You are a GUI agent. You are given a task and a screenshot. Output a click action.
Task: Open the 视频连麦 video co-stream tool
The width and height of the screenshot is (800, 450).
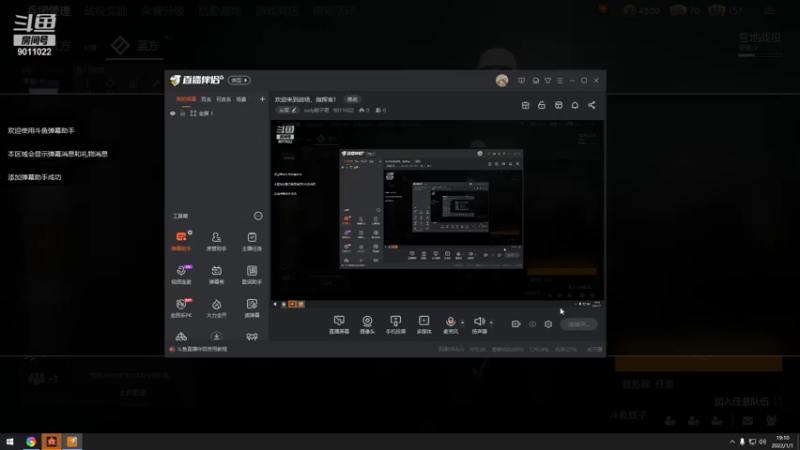tap(181, 274)
